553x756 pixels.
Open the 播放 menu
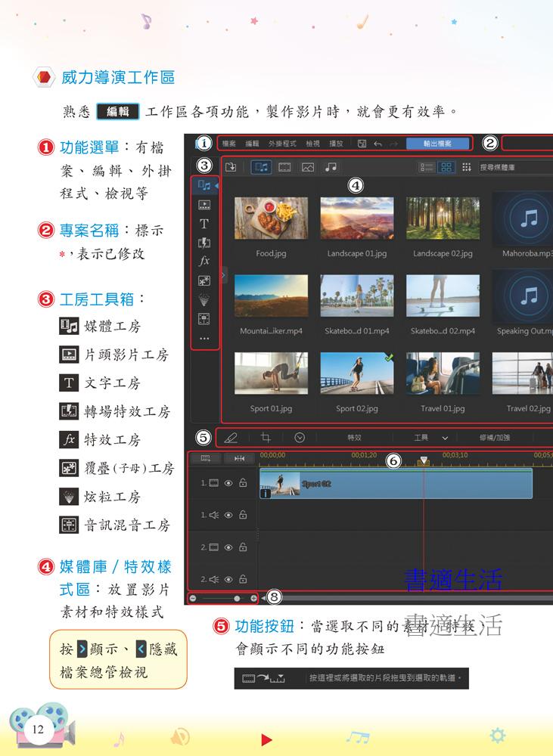(x=336, y=144)
